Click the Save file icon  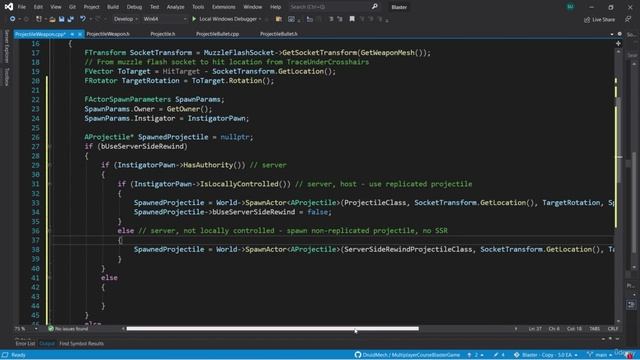(62, 19)
